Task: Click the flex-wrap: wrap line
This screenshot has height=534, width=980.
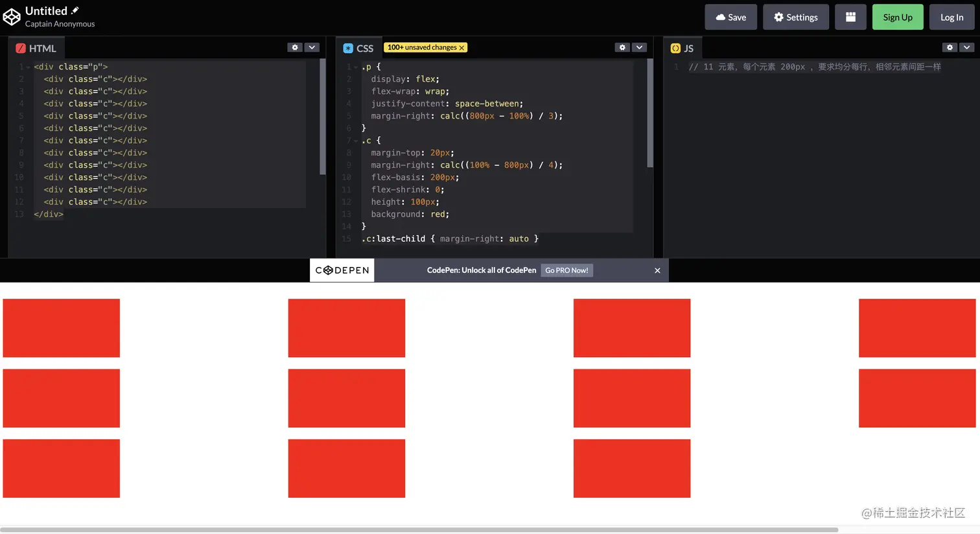Action: pos(410,91)
